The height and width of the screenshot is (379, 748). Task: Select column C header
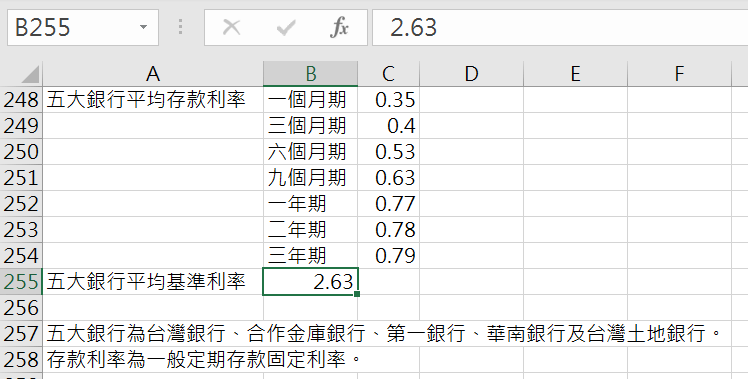click(x=388, y=74)
